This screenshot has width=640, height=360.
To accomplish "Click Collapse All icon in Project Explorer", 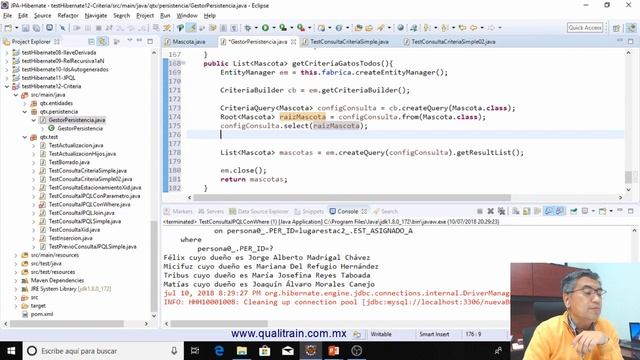I will pyautogui.click(x=91, y=42).
